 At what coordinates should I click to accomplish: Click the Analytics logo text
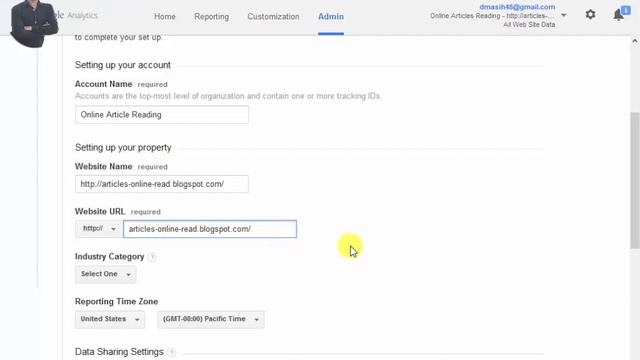point(82,16)
